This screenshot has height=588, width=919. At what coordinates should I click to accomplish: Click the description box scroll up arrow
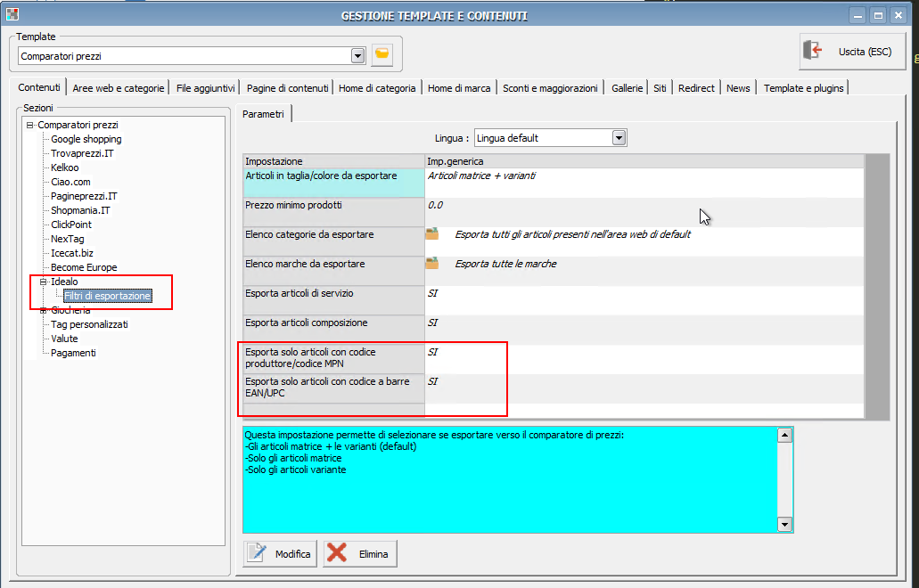(x=784, y=435)
